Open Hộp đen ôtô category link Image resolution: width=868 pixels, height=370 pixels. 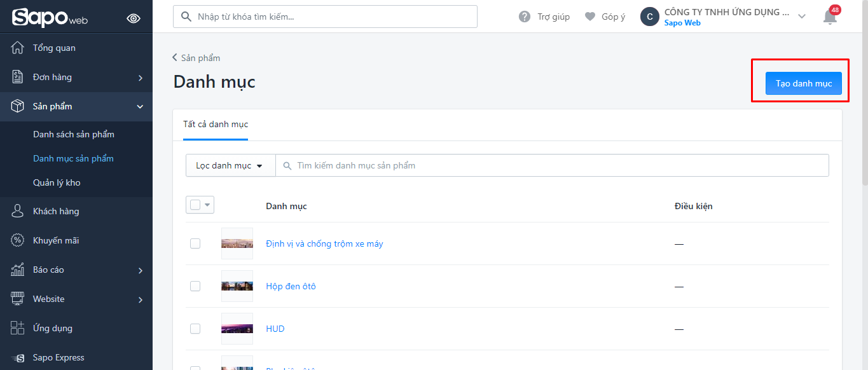291,286
